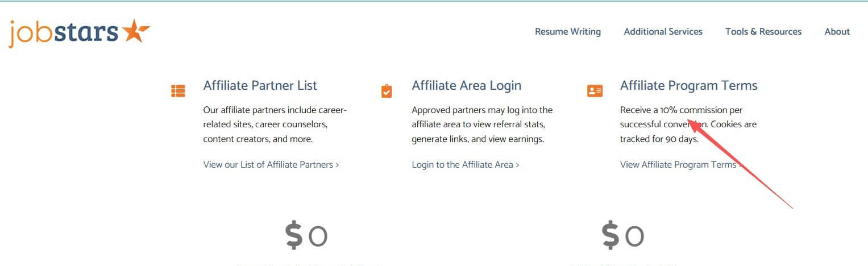Screen dimensions: 868x266
Task: Click the ID card icon beside Affiliate Program Terms
Action: point(595,91)
